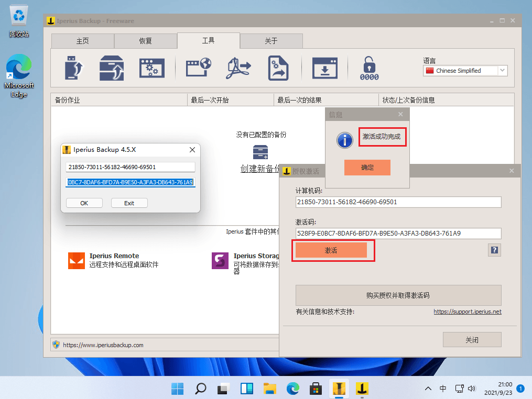The image size is (532, 399).
Task: Click the 最后一次的结果 column header
Action: point(326,100)
